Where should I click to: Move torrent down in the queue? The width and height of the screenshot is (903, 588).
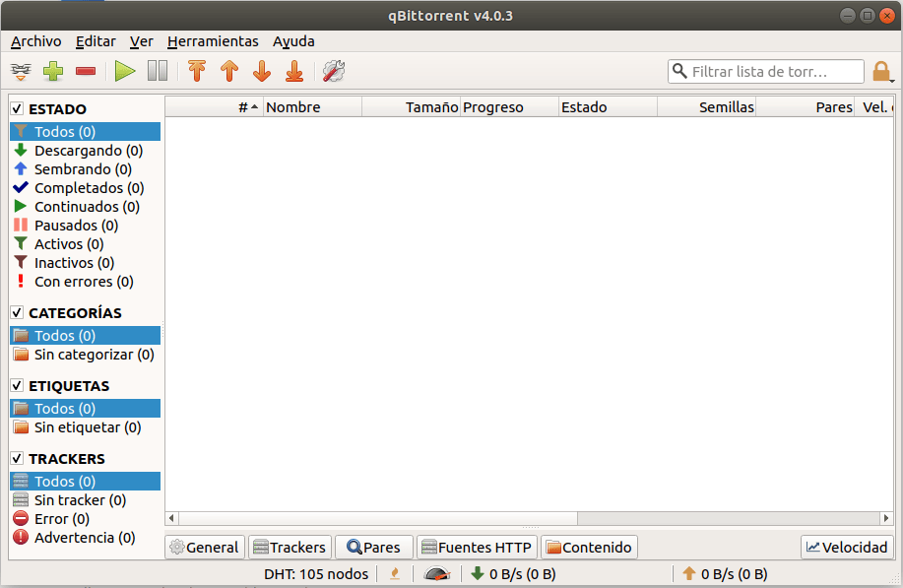click(262, 71)
